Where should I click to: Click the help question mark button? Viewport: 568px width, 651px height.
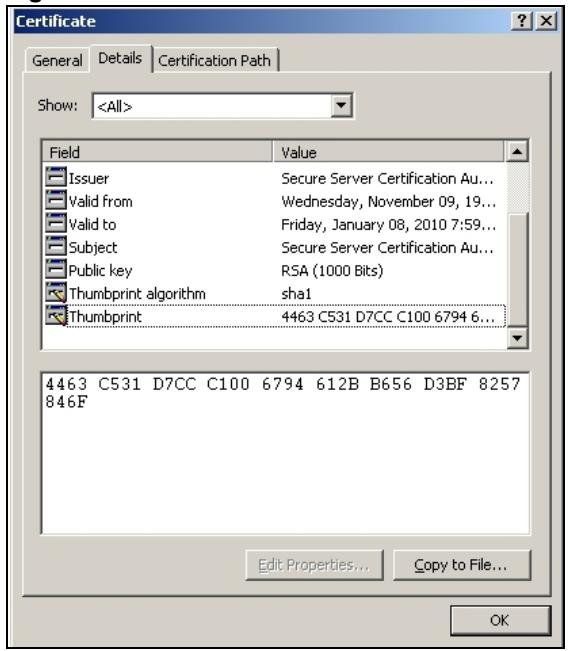pos(521,20)
